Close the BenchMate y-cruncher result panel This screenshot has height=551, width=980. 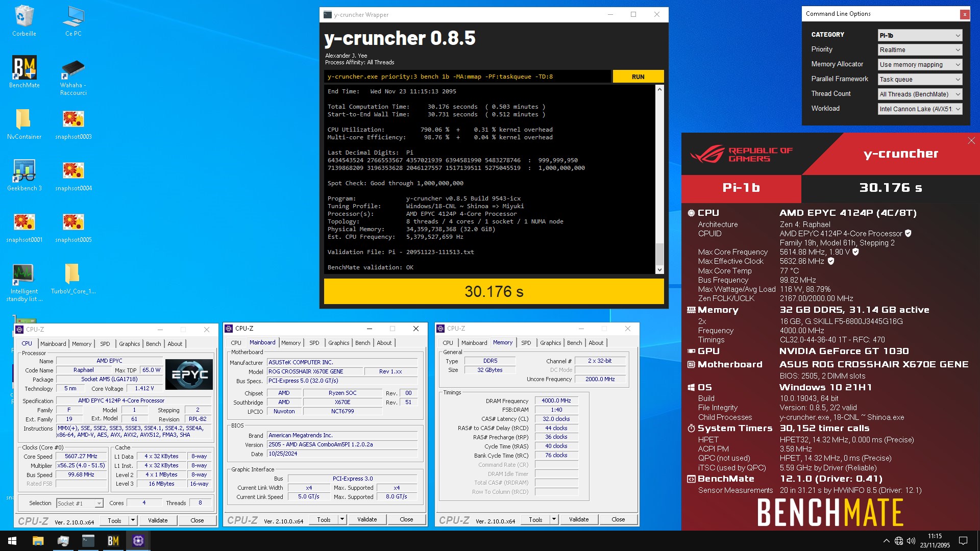[x=971, y=141]
